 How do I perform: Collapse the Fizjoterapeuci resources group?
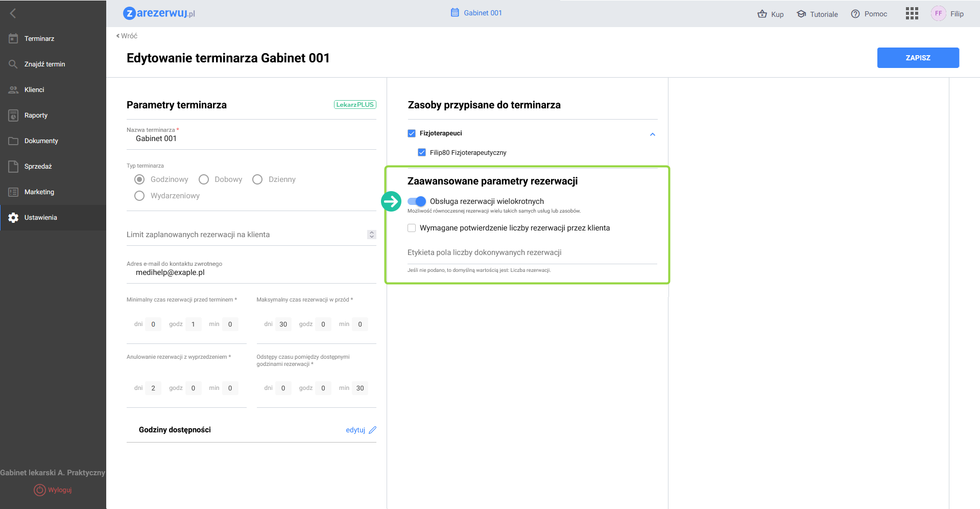click(x=652, y=134)
